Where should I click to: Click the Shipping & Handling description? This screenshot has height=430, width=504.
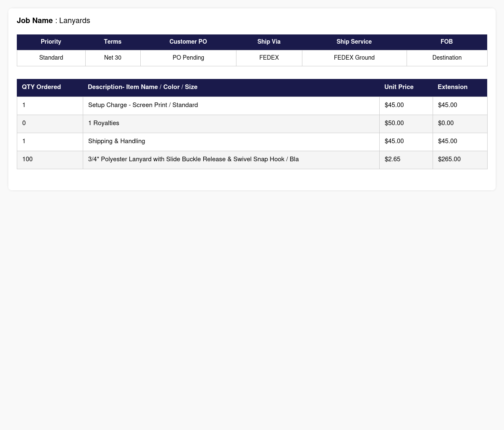click(x=117, y=141)
